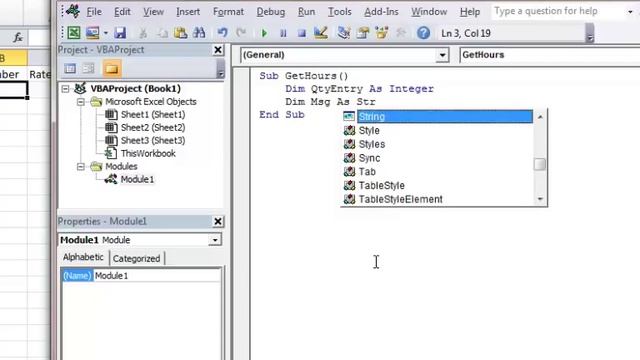Select Module1 in project tree
640x360 pixels.
pyautogui.click(x=137, y=179)
